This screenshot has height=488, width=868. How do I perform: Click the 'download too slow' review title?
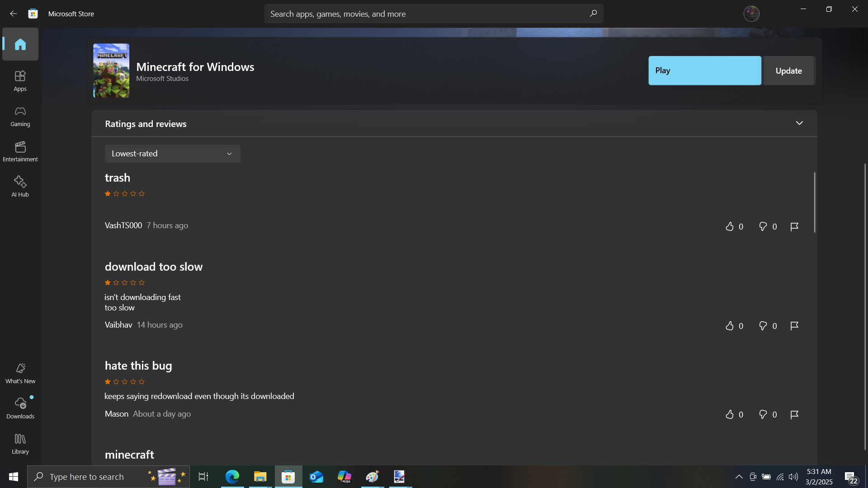[154, 267]
